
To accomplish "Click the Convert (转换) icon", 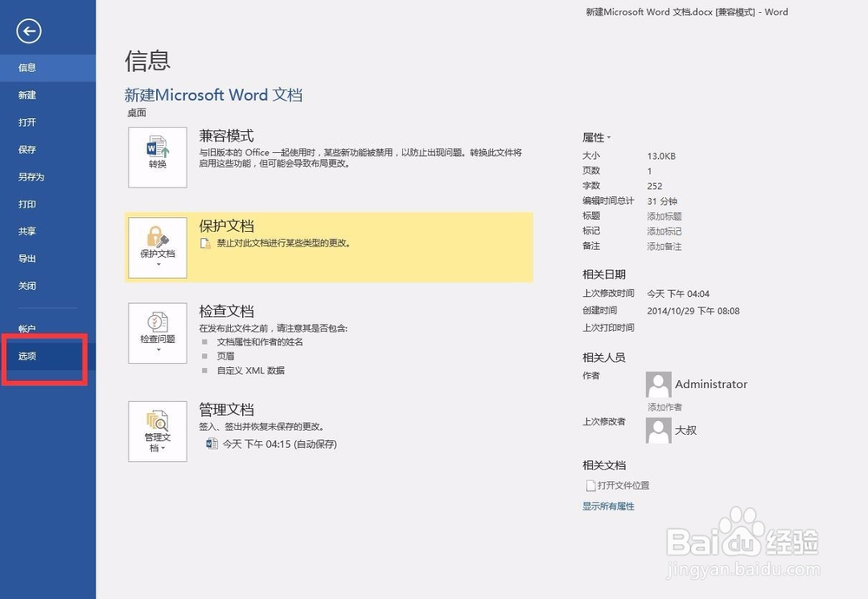I will tap(157, 157).
